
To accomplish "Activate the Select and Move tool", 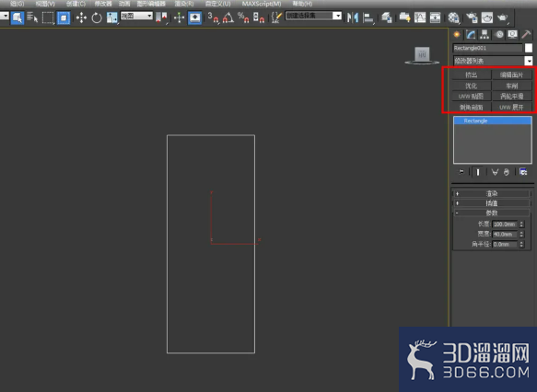I will pos(81,17).
